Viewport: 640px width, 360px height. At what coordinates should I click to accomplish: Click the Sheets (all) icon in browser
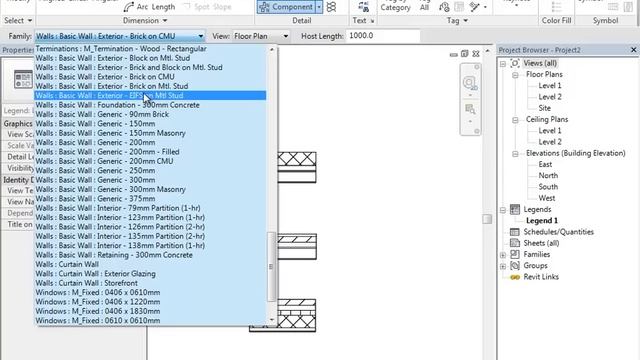click(515, 243)
